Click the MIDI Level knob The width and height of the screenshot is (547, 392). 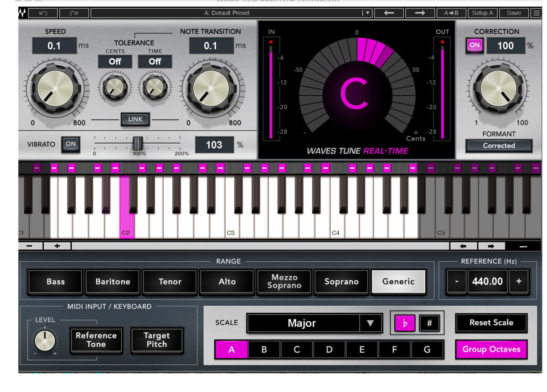[x=45, y=340]
